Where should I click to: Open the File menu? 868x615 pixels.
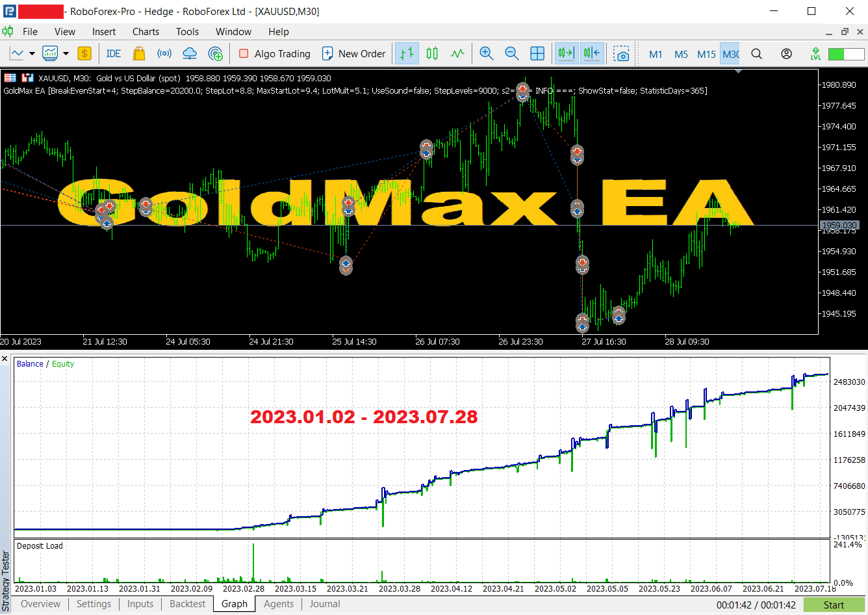tap(30, 31)
